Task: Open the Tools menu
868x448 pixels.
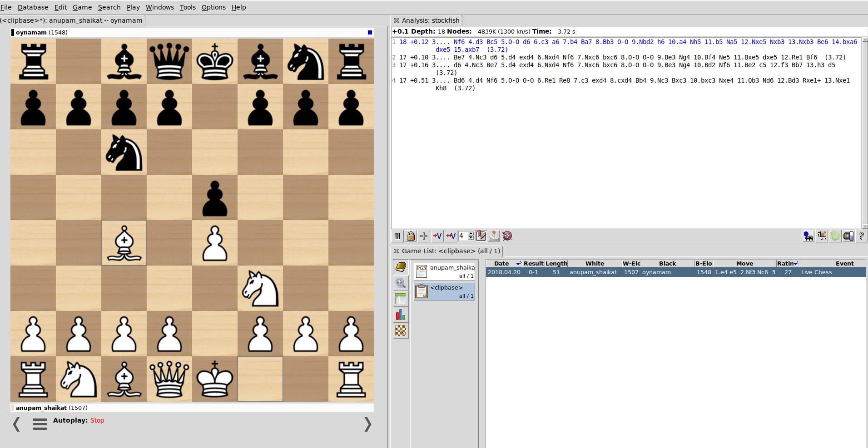Action: point(188,7)
